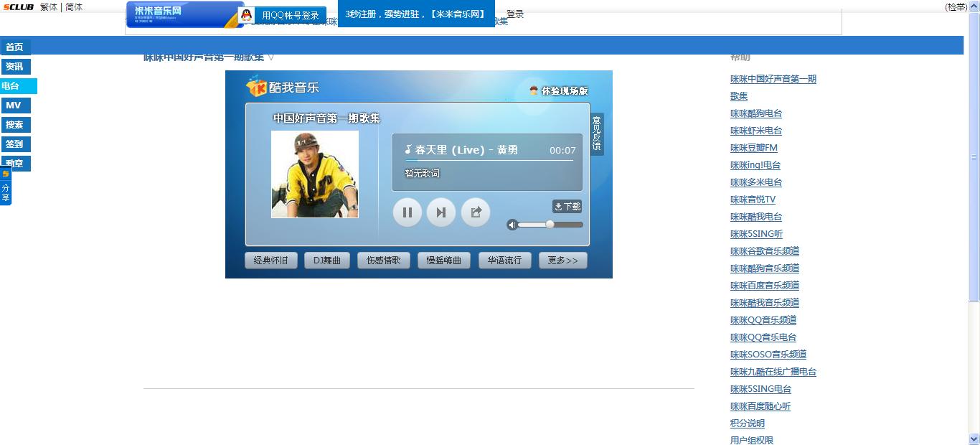Screen dimensions: 980x445
Task: Open the 咪咪酷狗音乐频道 link
Action: (x=765, y=268)
